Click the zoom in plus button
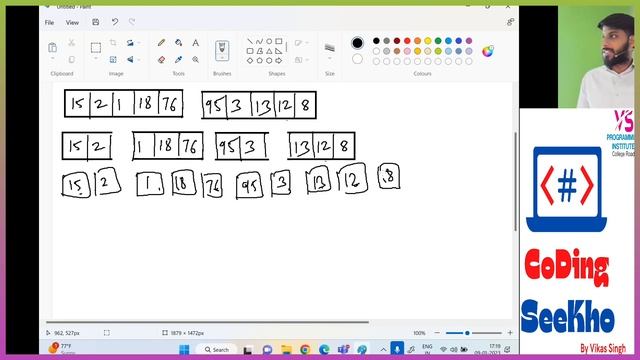 [x=510, y=333]
